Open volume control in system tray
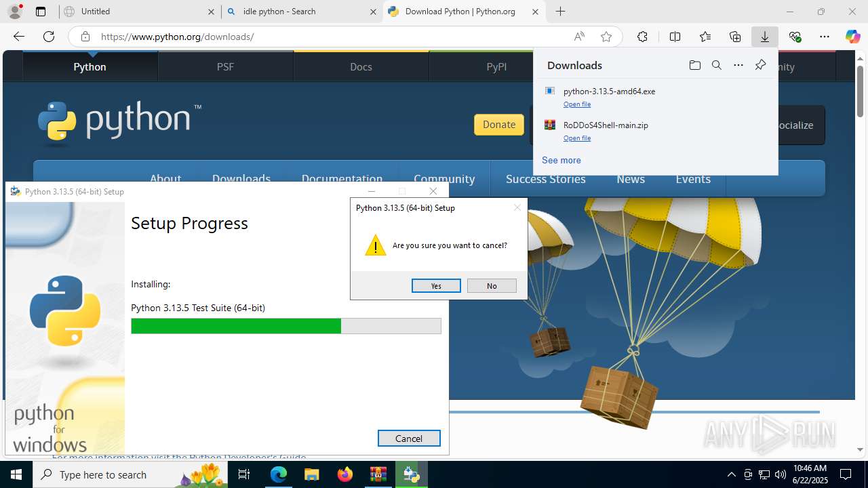 (780, 474)
